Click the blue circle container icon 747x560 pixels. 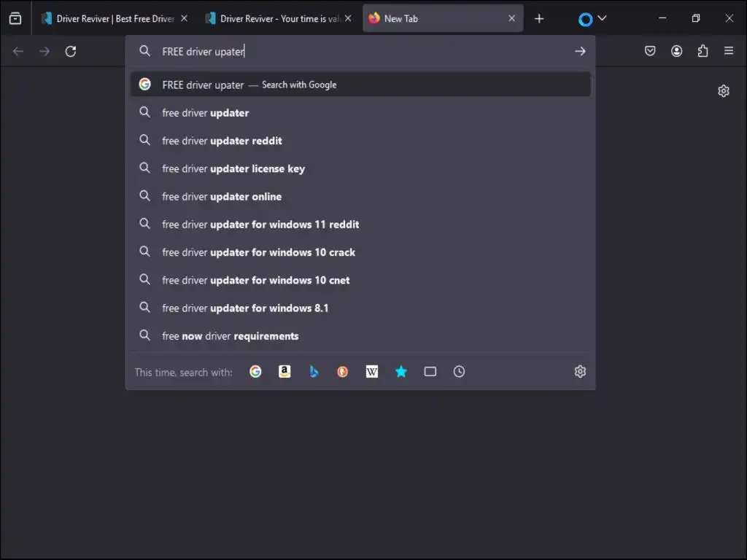[585, 19]
